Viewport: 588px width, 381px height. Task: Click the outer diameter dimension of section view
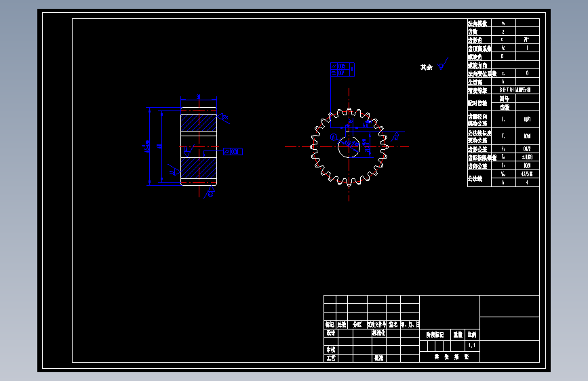coord(148,146)
